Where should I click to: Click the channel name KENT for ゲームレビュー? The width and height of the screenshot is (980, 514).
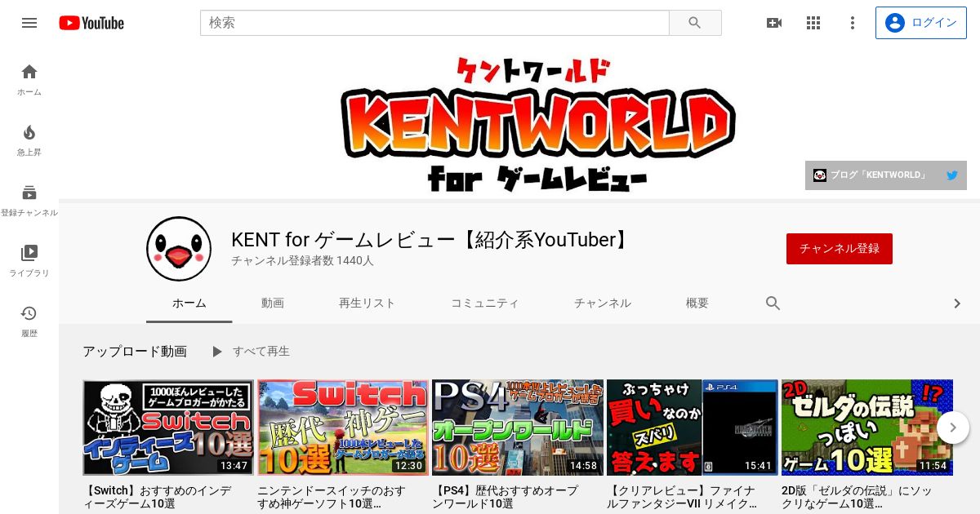[x=431, y=240]
